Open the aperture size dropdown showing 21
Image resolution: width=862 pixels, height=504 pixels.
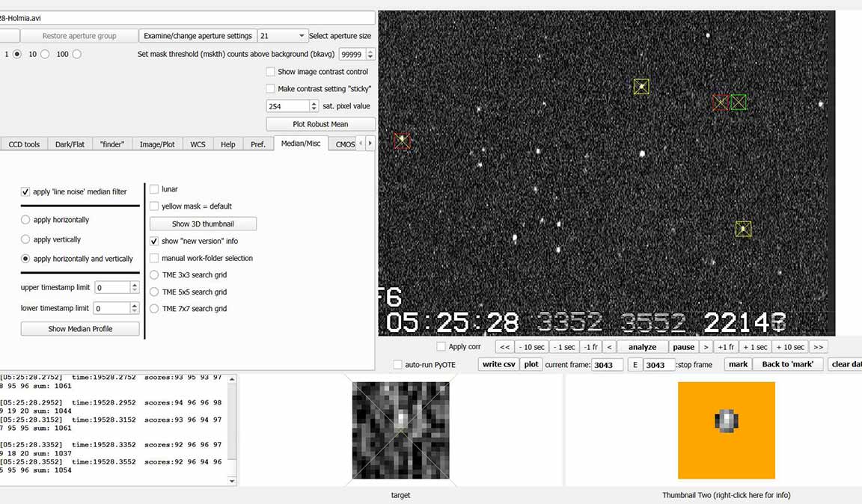coord(282,36)
